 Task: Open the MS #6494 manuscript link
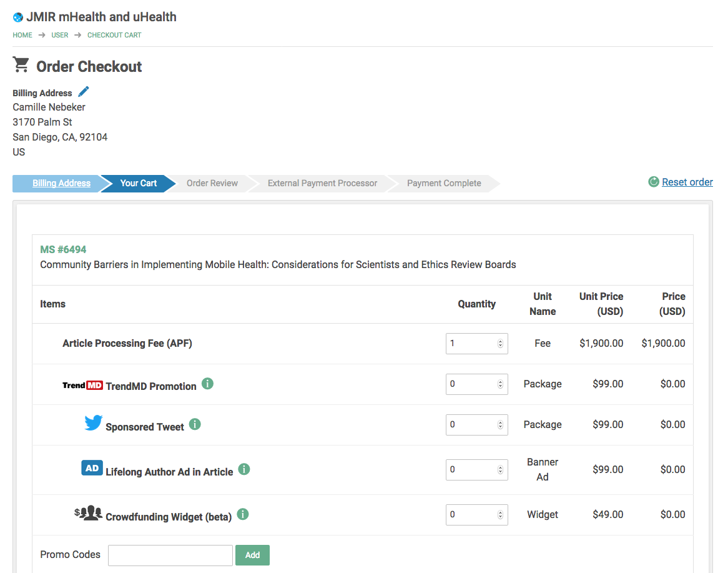(63, 249)
